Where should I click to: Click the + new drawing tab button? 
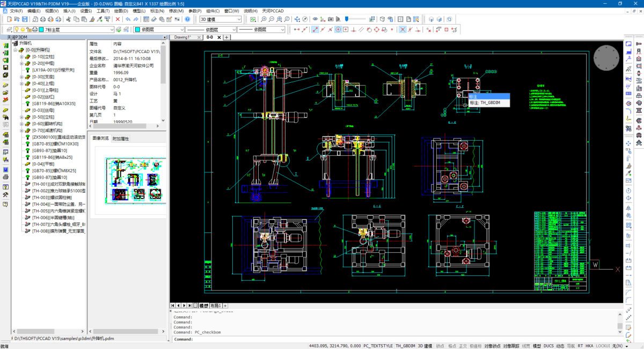click(226, 37)
